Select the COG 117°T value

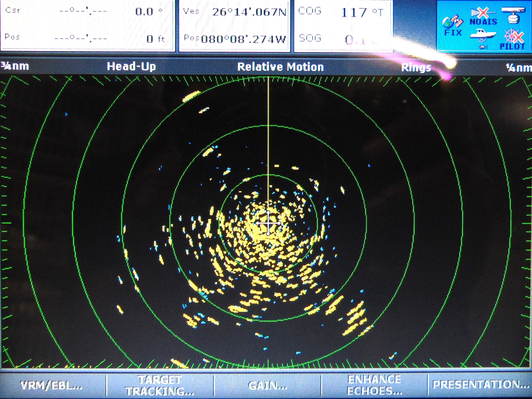tap(362, 13)
